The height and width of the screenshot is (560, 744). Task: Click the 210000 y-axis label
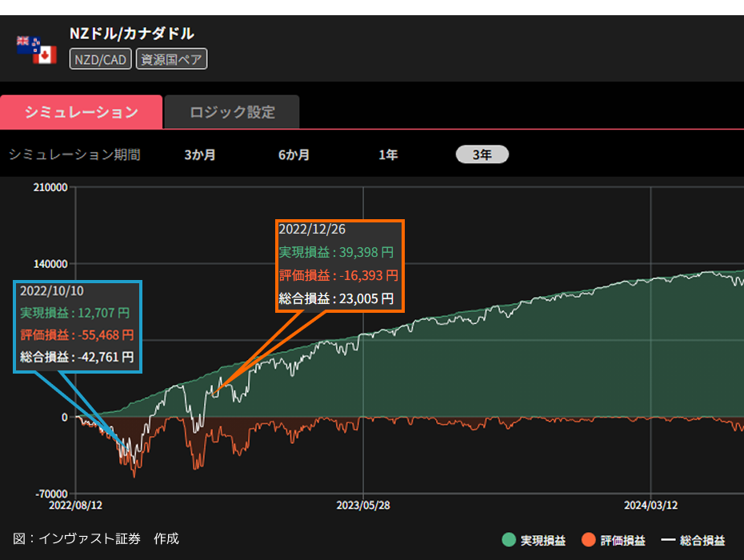[x=50, y=187]
